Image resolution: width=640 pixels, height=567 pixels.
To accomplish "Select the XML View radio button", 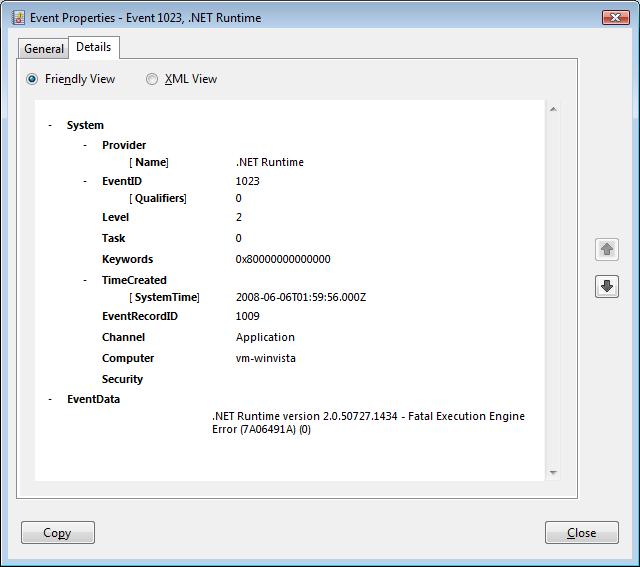I will click(x=152, y=79).
